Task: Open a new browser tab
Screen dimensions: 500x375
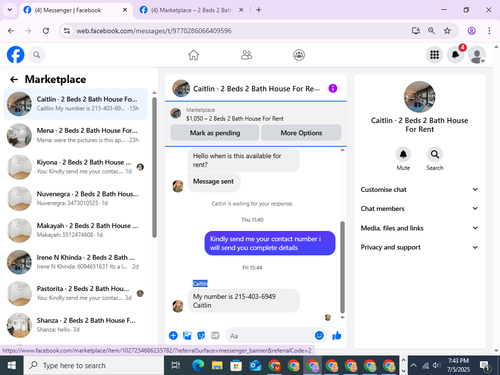Action: pos(258,10)
